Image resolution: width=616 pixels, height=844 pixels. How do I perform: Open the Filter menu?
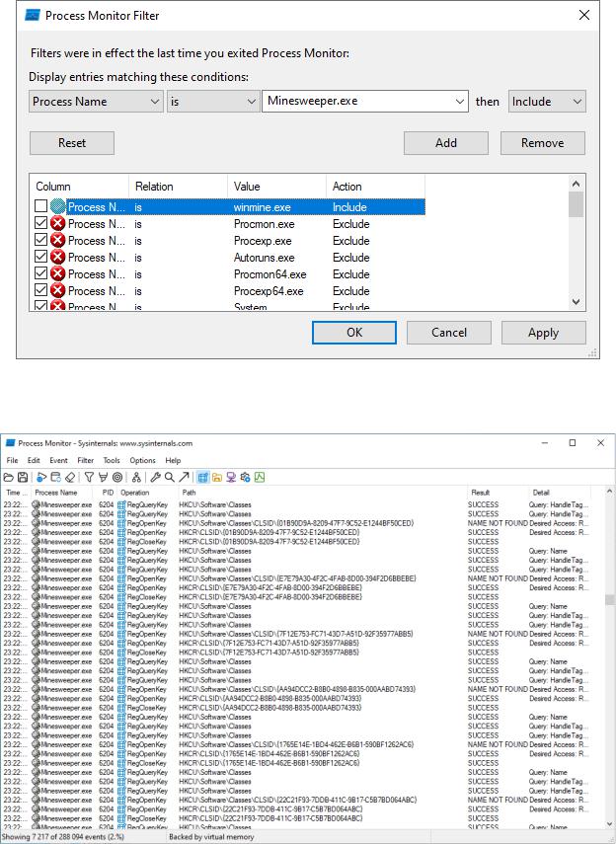pyautogui.click(x=86, y=460)
